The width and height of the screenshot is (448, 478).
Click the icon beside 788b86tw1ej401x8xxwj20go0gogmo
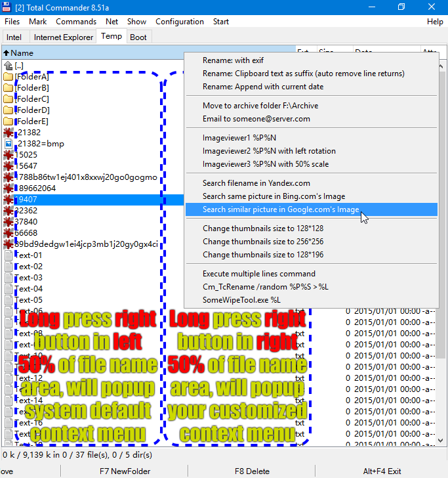click(9, 177)
